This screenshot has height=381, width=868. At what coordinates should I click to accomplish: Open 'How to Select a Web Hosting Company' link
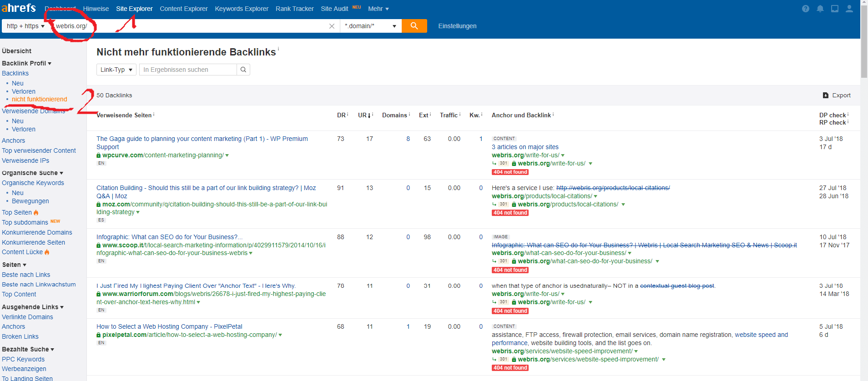pos(169,326)
